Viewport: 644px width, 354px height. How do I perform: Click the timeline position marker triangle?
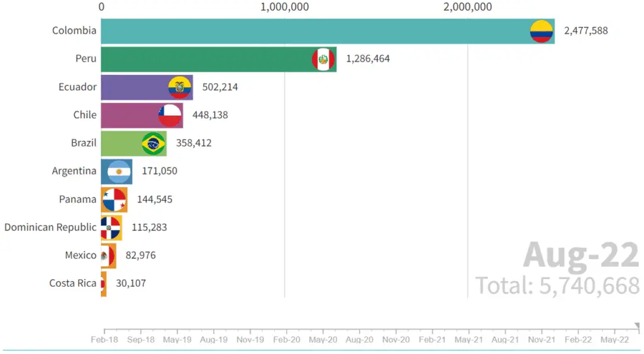(637, 326)
